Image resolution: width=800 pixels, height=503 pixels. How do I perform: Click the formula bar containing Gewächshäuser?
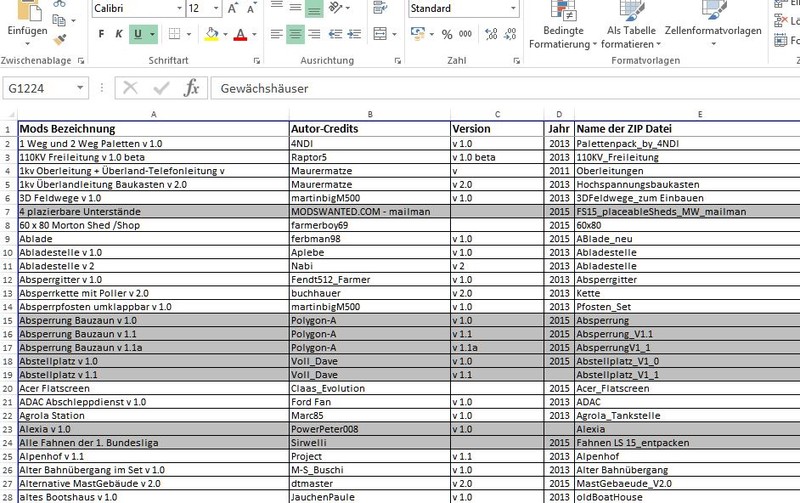pyautogui.click(x=500, y=88)
